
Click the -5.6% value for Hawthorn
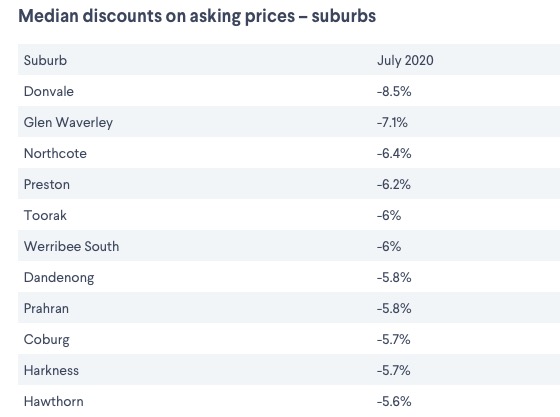[x=394, y=402]
